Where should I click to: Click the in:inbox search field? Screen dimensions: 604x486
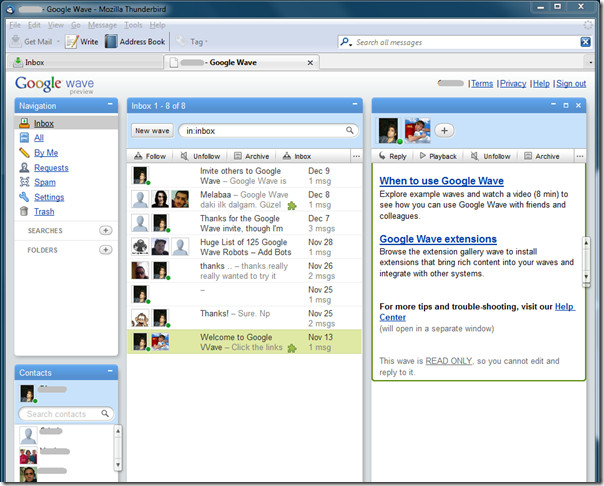264,131
